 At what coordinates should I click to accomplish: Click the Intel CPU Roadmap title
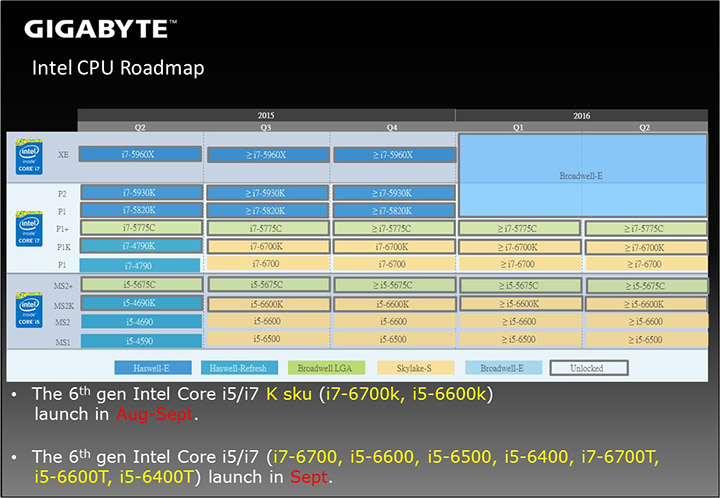pyautogui.click(x=118, y=68)
